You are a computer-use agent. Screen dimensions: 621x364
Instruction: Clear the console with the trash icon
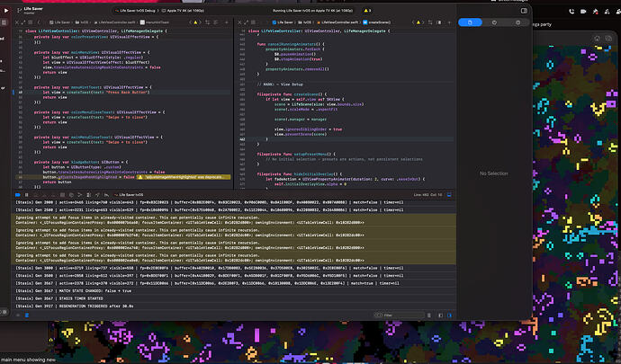pyautogui.click(x=429, y=315)
